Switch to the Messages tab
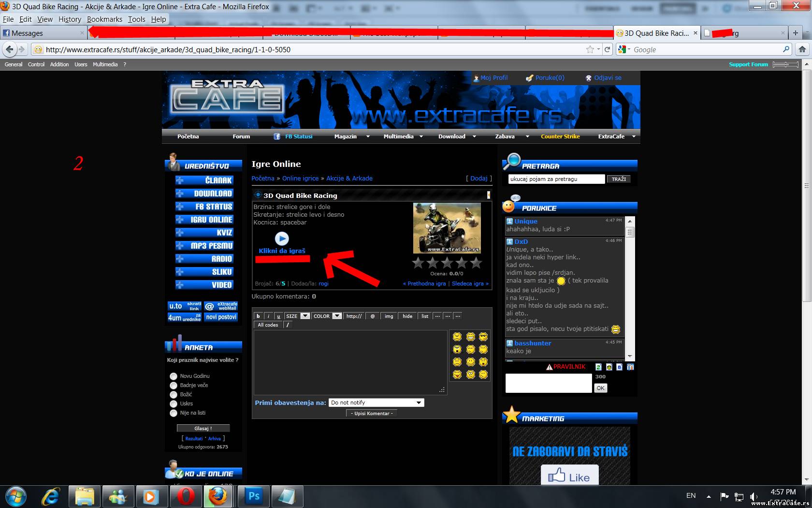 click(43, 33)
